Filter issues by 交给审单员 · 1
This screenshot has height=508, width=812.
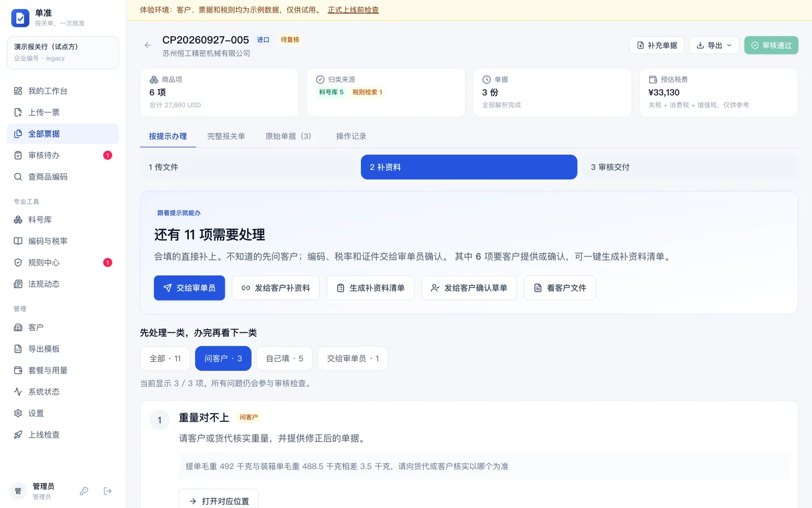tap(353, 359)
